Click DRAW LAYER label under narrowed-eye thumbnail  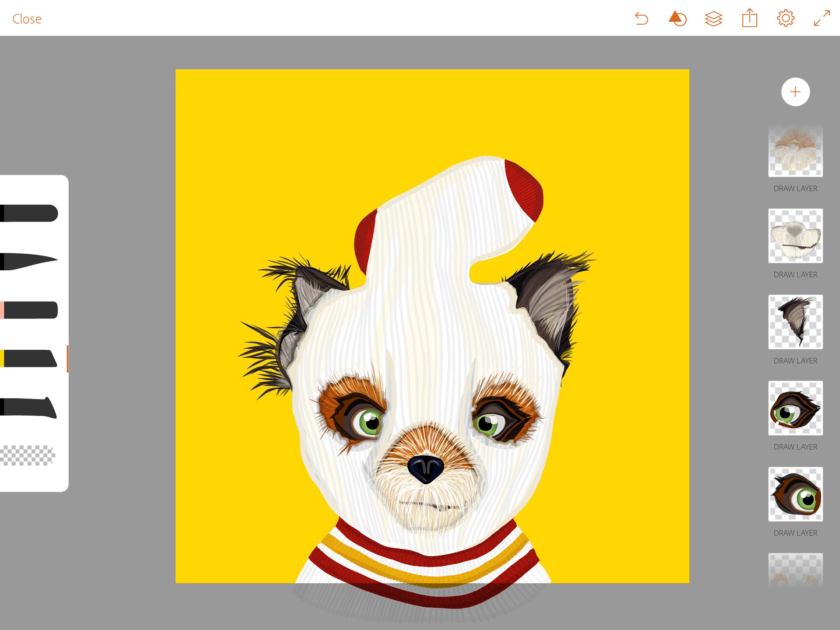(x=795, y=447)
